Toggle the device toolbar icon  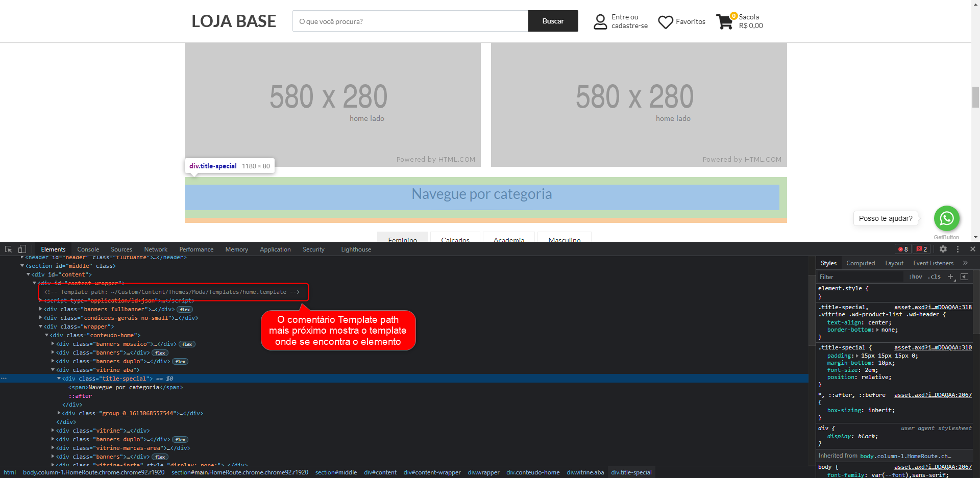point(22,249)
